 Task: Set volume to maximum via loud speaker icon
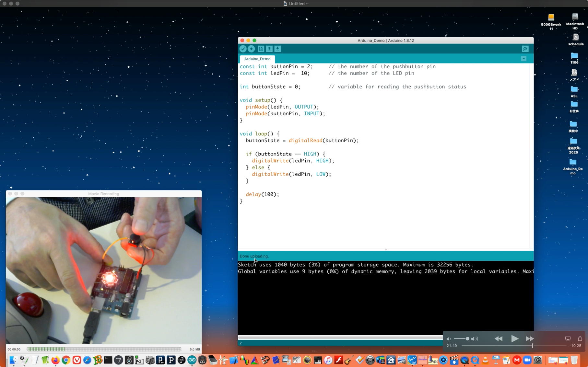tap(475, 338)
